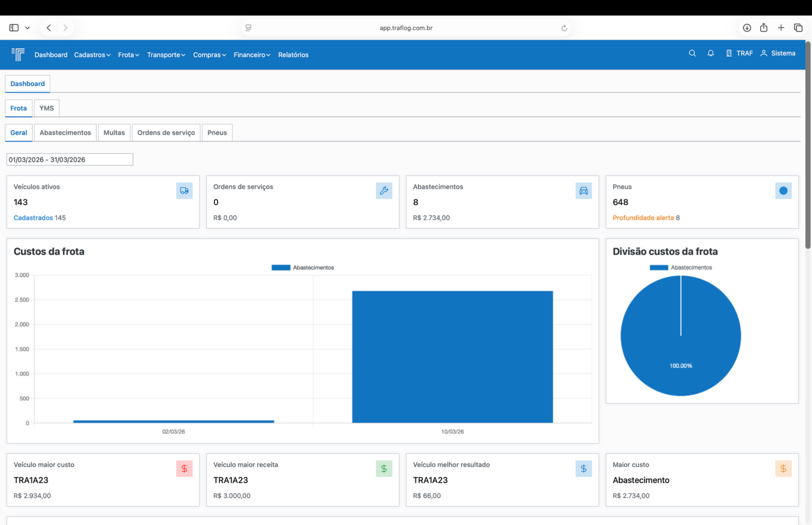
Task: Open notifications via the bell icon
Action: tap(710, 53)
